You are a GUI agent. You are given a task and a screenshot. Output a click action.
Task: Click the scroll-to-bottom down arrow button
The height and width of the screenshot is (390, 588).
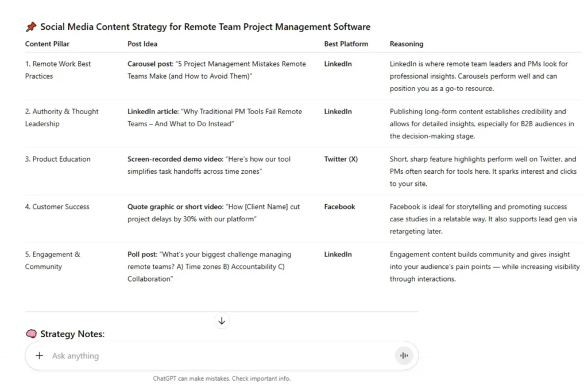click(222, 321)
